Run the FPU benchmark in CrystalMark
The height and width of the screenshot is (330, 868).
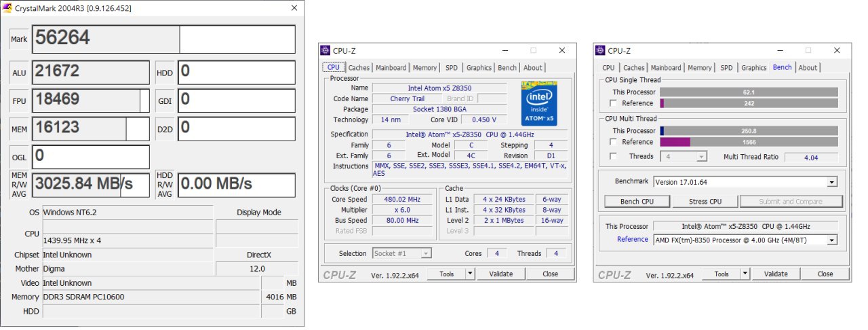pos(19,100)
